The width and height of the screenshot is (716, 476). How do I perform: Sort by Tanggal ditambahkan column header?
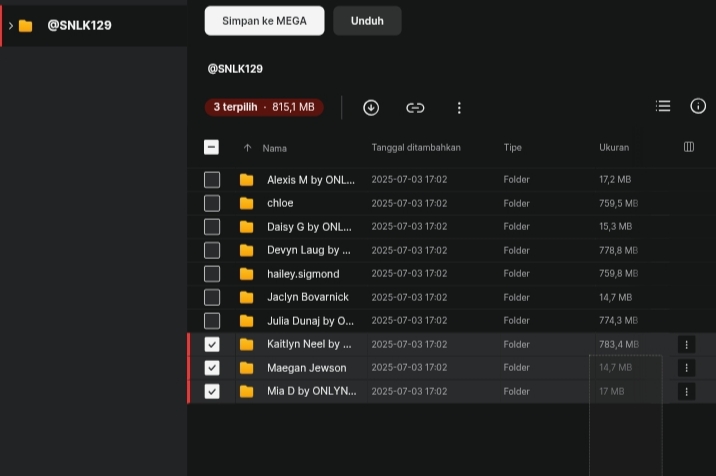point(416,148)
